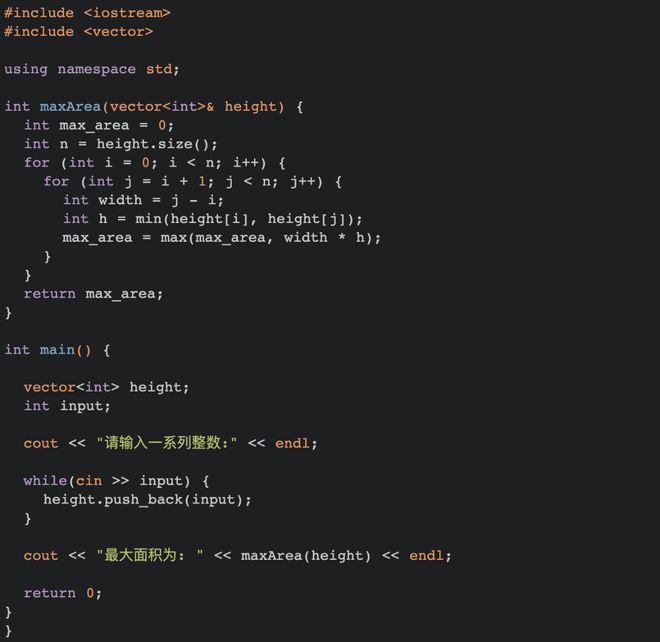Click the outer for loop with variable i

155,163
